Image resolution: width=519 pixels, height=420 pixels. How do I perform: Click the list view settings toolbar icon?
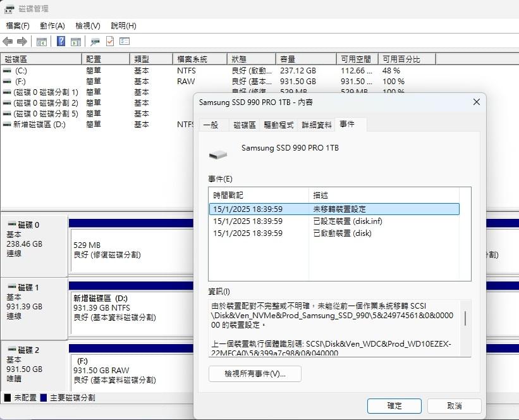click(x=125, y=41)
